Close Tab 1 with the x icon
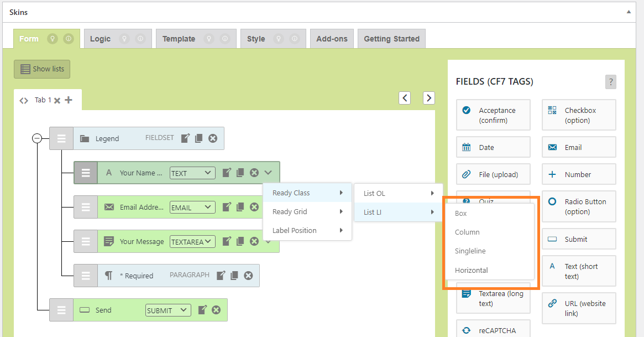 [x=57, y=101]
